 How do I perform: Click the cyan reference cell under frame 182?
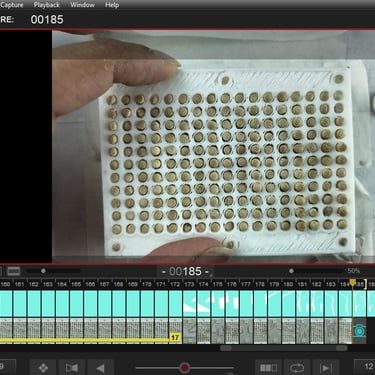tap(317, 303)
